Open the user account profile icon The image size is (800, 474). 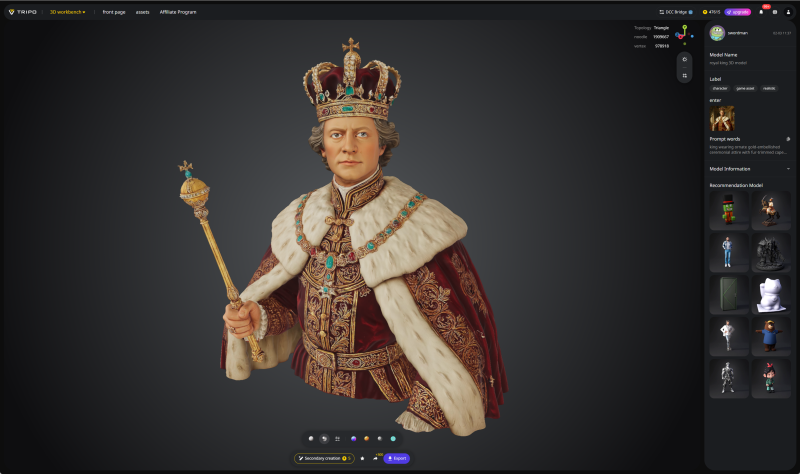pyautogui.click(x=788, y=12)
